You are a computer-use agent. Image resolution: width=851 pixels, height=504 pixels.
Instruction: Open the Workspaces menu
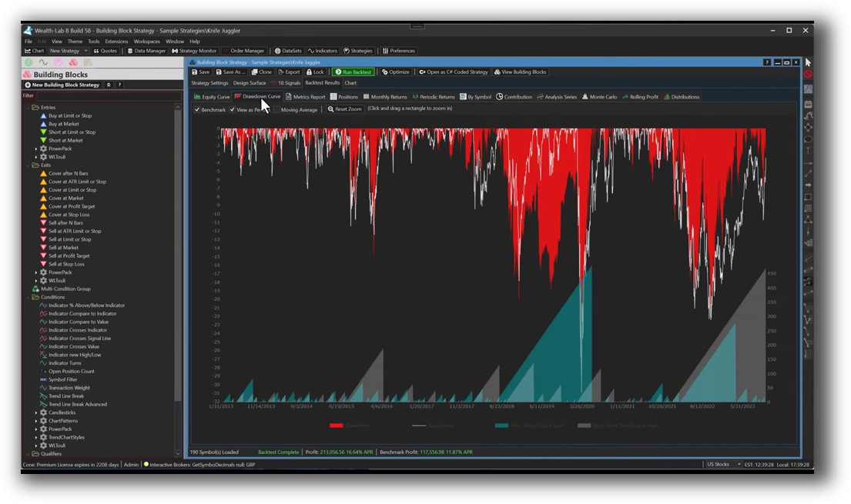pos(147,41)
